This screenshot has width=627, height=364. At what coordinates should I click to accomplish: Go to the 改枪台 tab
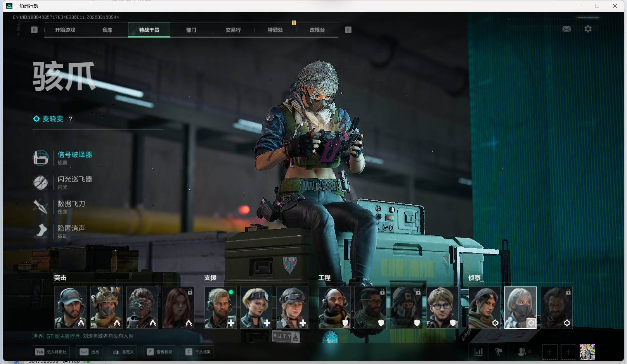coord(317,30)
